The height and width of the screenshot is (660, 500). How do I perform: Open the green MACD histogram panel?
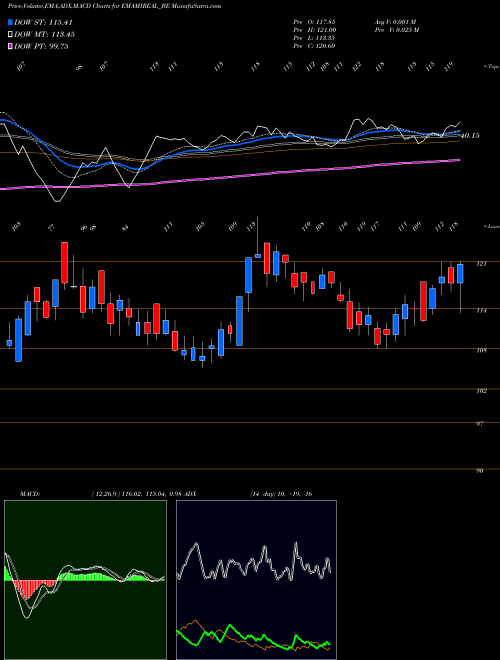tap(85, 580)
